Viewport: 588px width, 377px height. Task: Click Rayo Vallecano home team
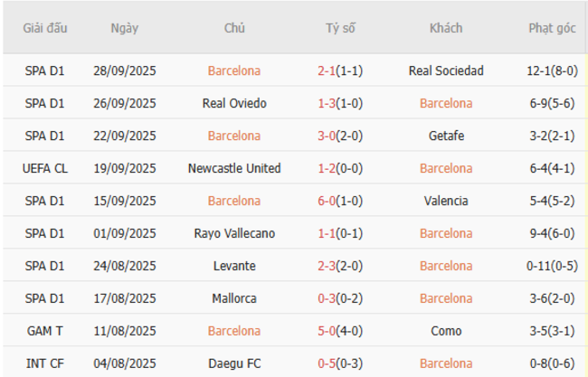click(x=234, y=233)
